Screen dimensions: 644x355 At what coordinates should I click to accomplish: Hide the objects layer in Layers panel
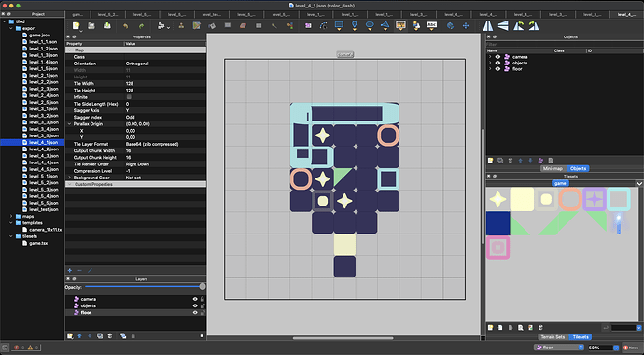(x=195, y=305)
